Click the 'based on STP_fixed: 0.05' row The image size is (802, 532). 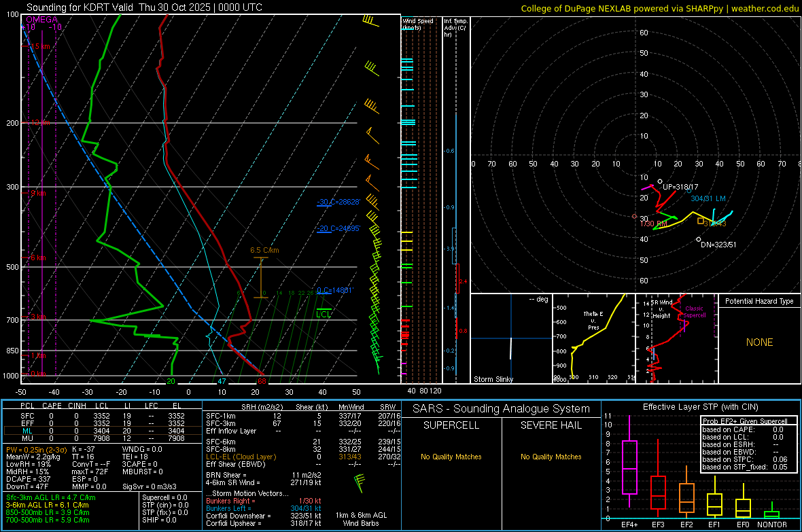[x=745, y=467]
